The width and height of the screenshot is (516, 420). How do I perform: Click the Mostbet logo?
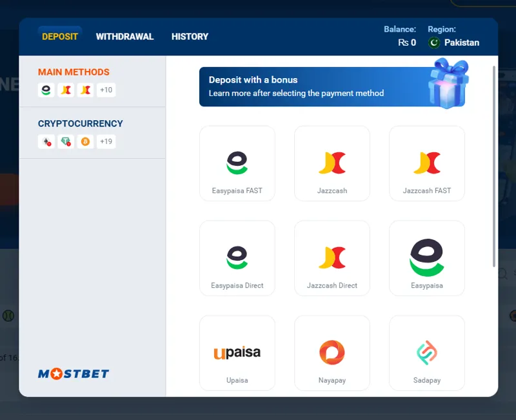point(73,373)
